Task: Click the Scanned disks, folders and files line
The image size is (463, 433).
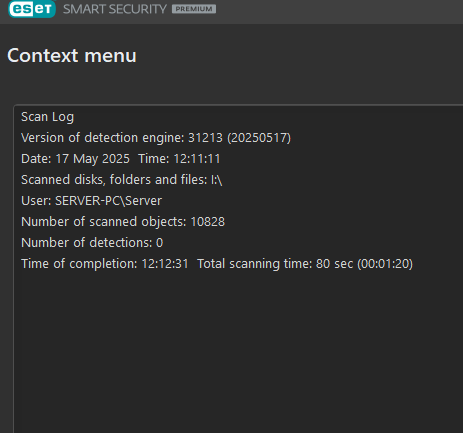Action: point(122,180)
